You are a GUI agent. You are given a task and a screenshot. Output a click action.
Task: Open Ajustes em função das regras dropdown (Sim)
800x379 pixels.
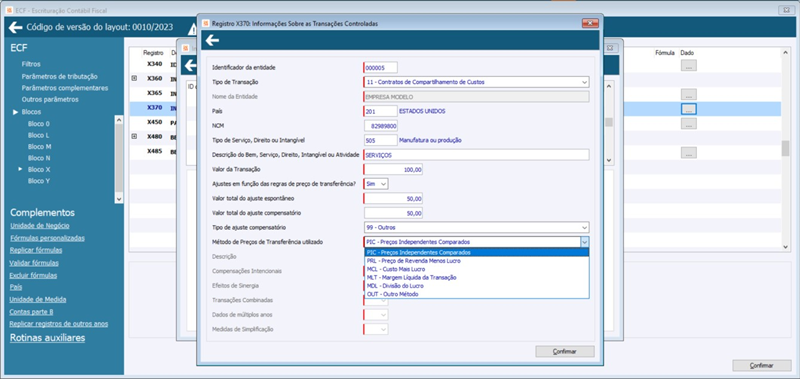384,183
